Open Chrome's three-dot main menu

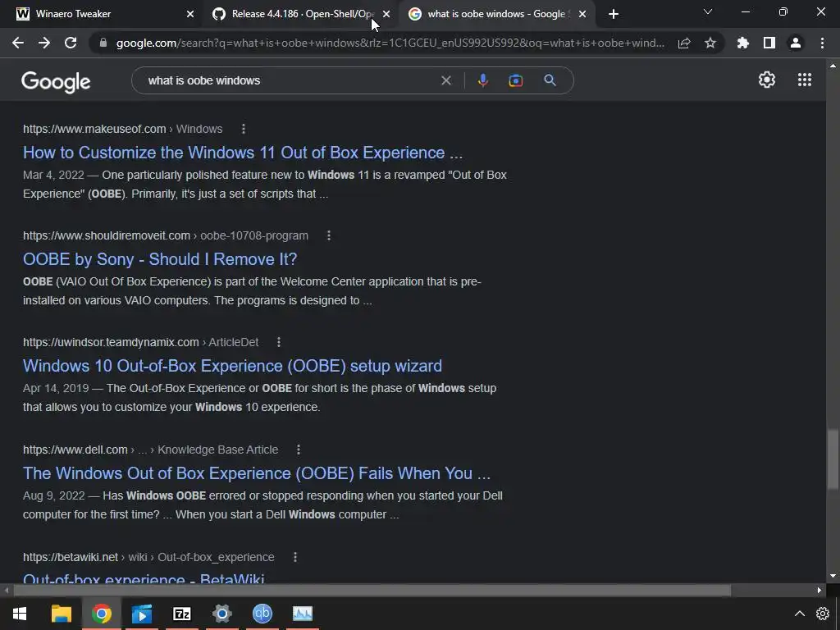click(822, 43)
